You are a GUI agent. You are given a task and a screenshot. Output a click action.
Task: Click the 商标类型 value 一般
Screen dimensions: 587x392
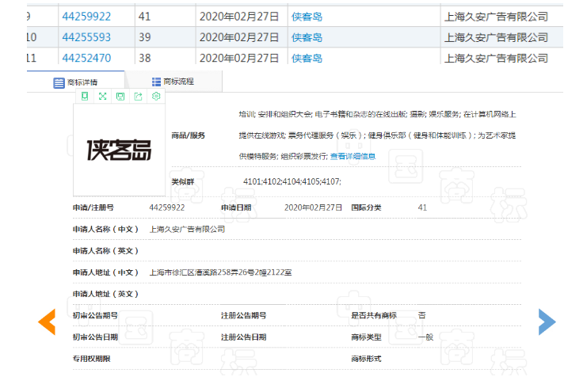coord(425,337)
